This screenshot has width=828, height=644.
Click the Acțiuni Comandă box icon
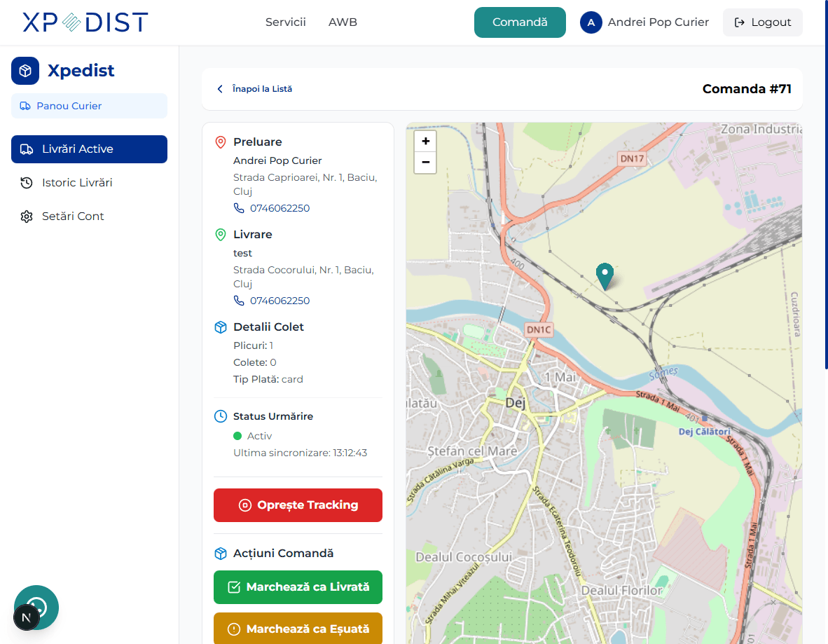(221, 554)
